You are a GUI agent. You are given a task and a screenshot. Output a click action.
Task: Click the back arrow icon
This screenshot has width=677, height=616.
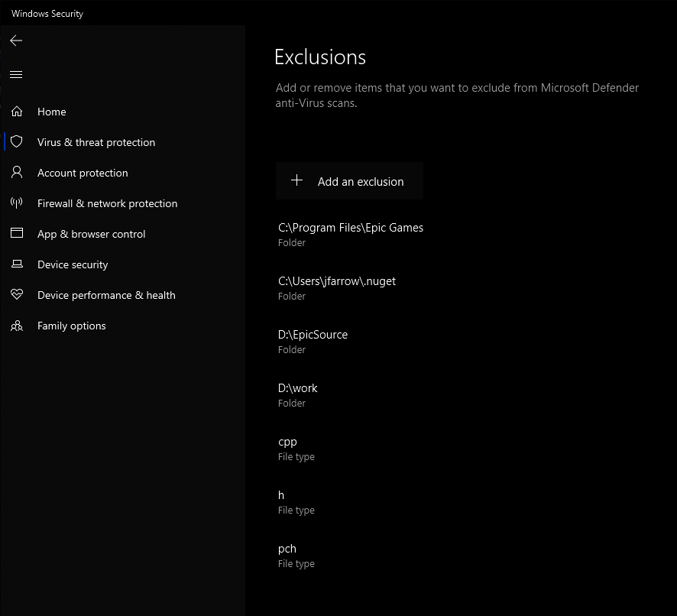pos(16,41)
